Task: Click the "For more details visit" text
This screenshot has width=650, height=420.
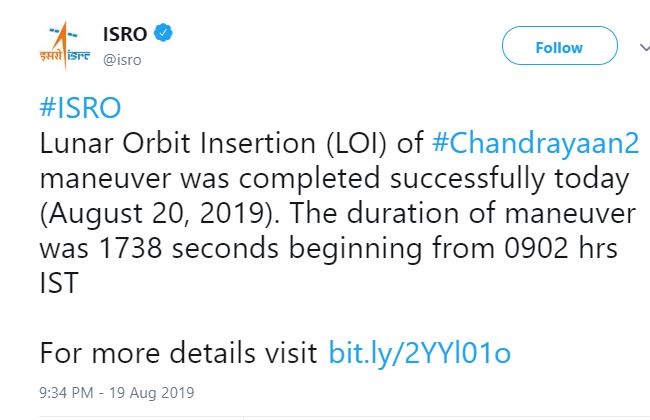Action: (x=179, y=354)
